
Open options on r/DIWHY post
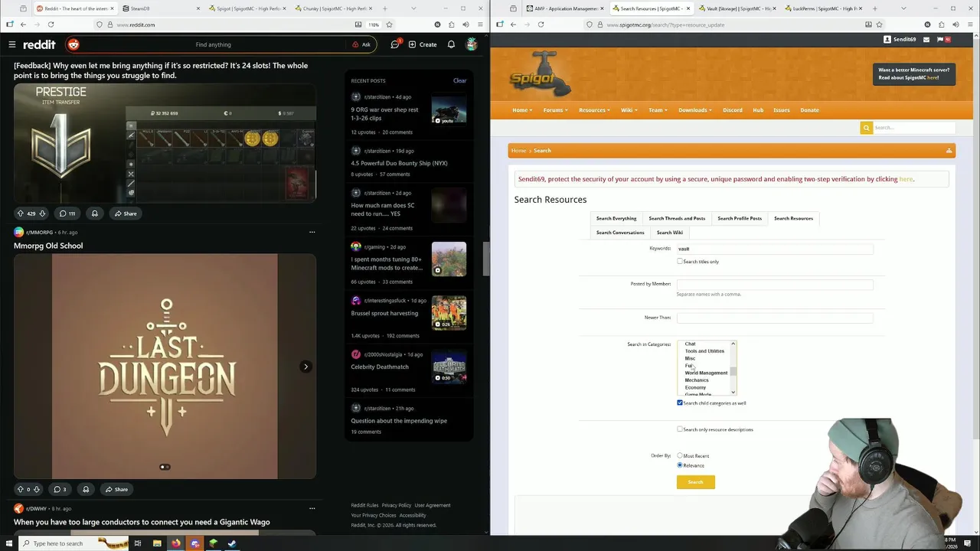click(312, 508)
